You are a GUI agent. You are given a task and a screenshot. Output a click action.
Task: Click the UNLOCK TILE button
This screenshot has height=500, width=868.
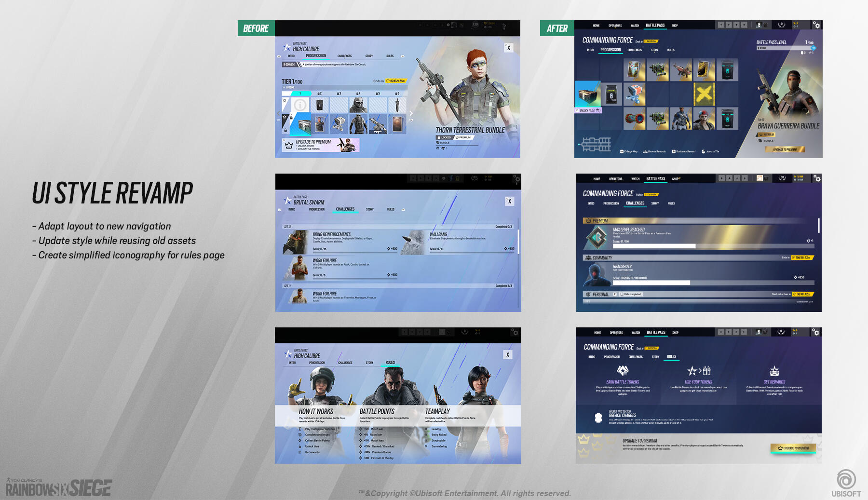coord(589,109)
